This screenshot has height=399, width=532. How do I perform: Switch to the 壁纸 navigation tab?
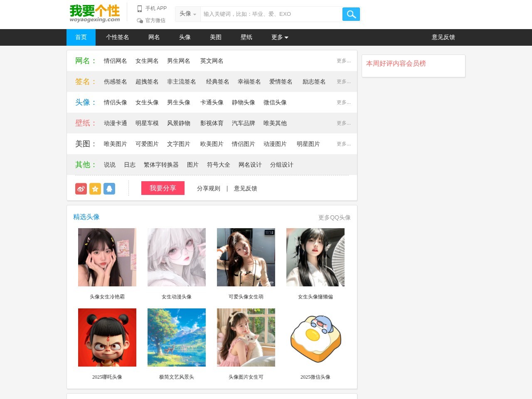point(246,37)
